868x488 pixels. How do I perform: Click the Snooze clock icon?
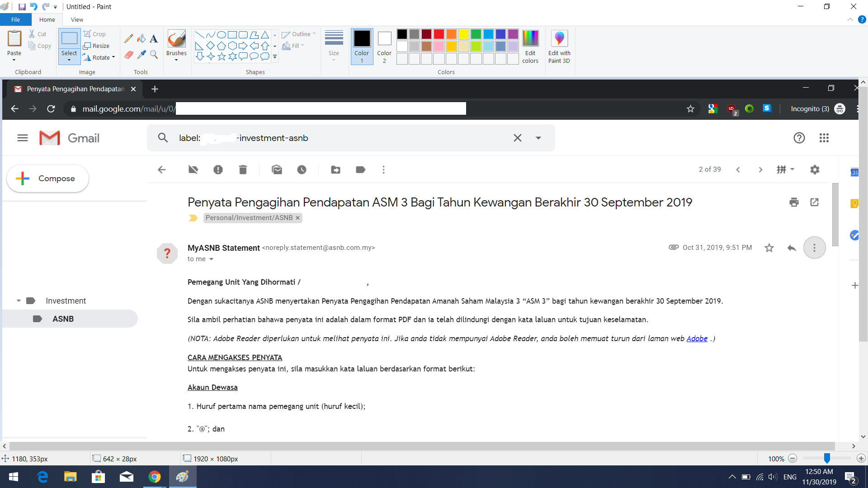tap(302, 170)
